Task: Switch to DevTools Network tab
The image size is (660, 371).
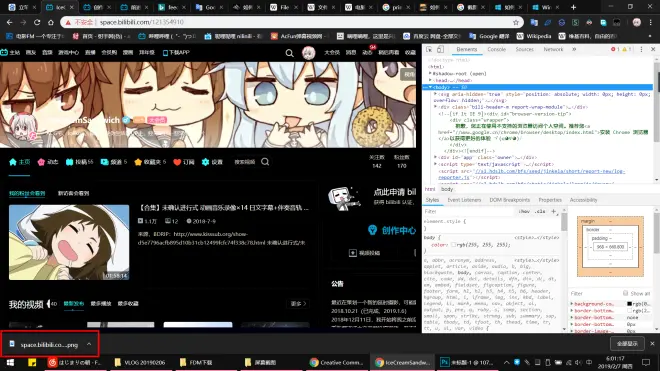Action: coord(553,49)
